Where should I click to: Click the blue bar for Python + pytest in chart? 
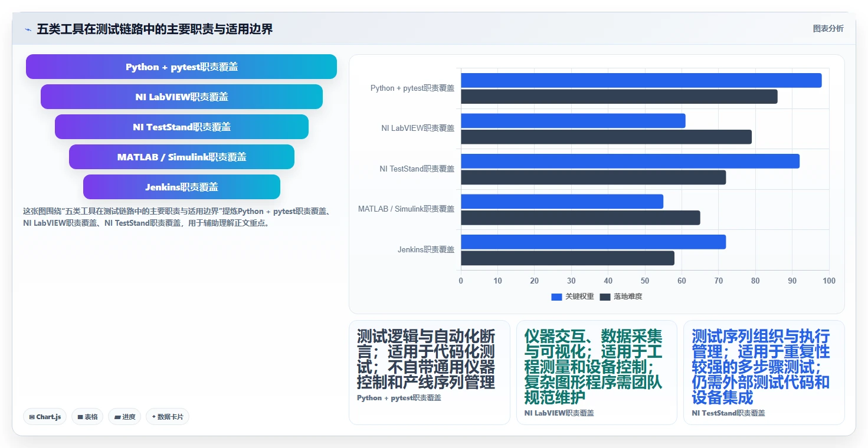[x=641, y=80]
